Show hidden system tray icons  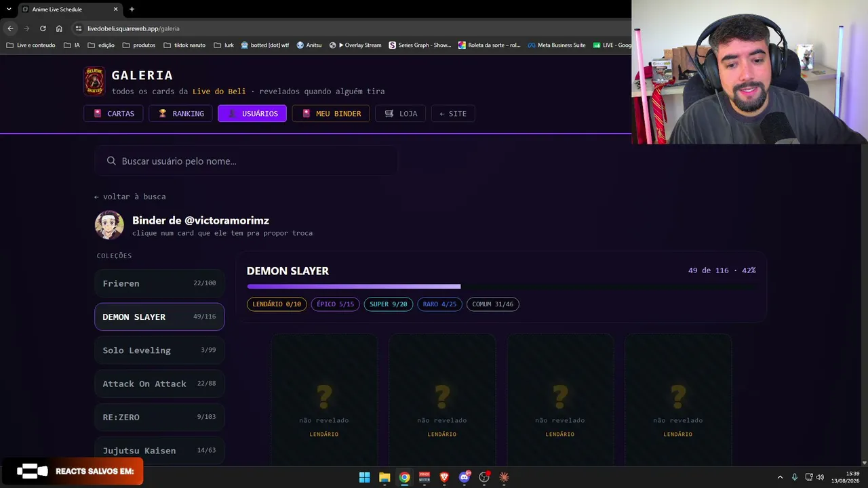click(x=780, y=477)
